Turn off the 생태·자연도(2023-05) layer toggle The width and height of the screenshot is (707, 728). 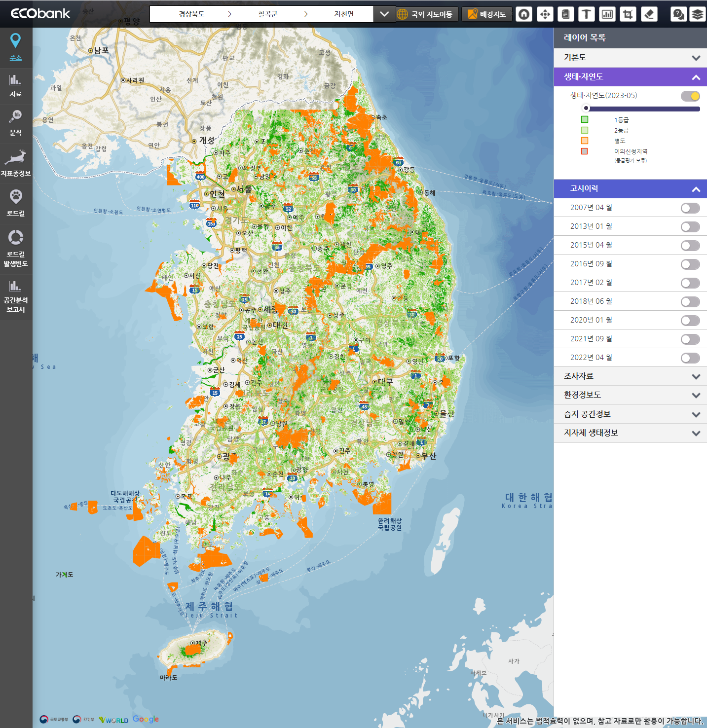(690, 96)
